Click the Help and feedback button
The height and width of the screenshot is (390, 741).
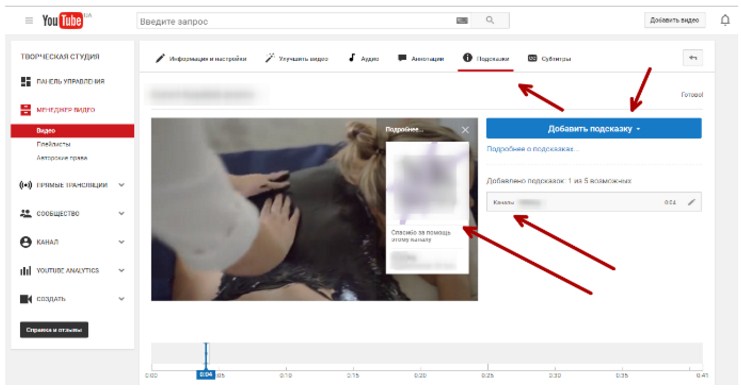pyautogui.click(x=54, y=330)
